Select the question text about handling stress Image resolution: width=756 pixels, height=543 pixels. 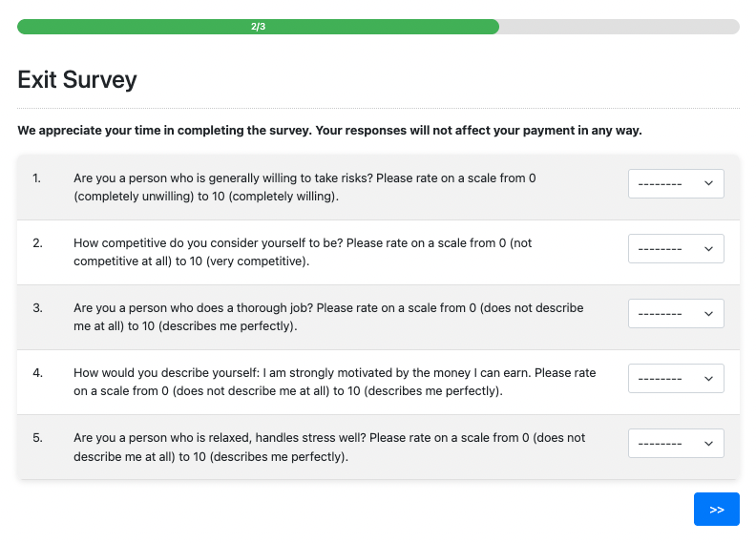coord(329,447)
